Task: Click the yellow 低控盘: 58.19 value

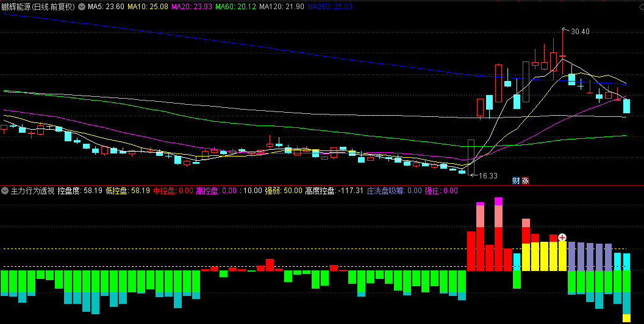Action: pyautogui.click(x=127, y=191)
